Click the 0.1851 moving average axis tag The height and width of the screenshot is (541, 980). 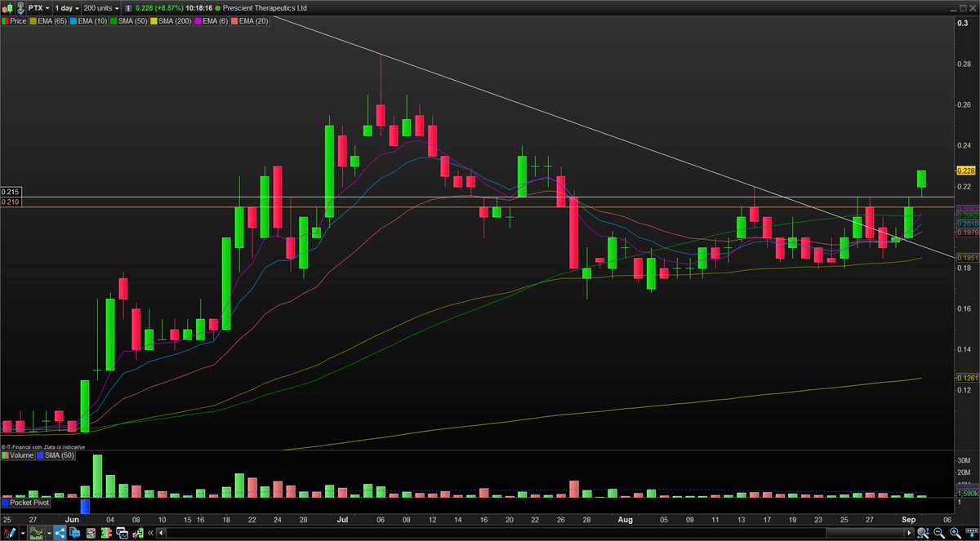click(966, 258)
